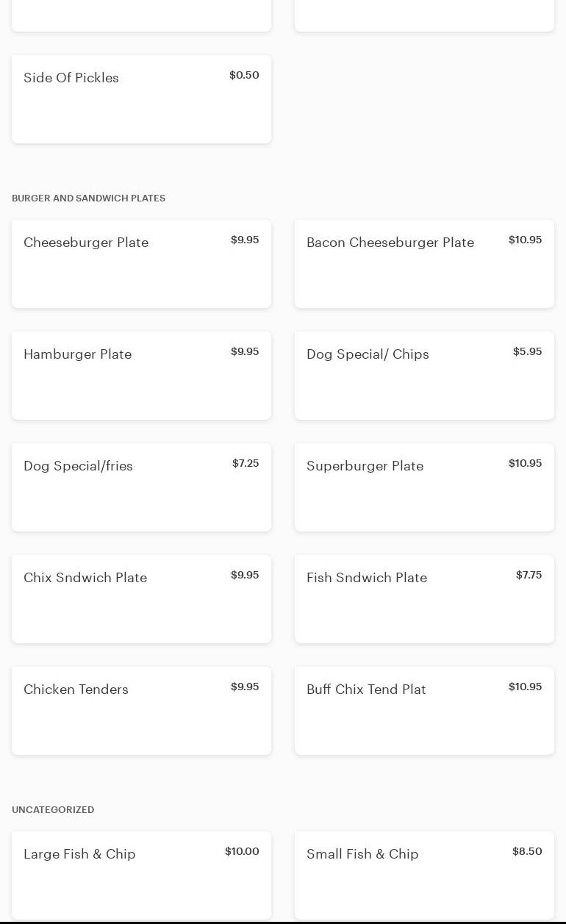The width and height of the screenshot is (566, 924).
Task: Click the Hamburger Plate item
Action: [x=141, y=376]
